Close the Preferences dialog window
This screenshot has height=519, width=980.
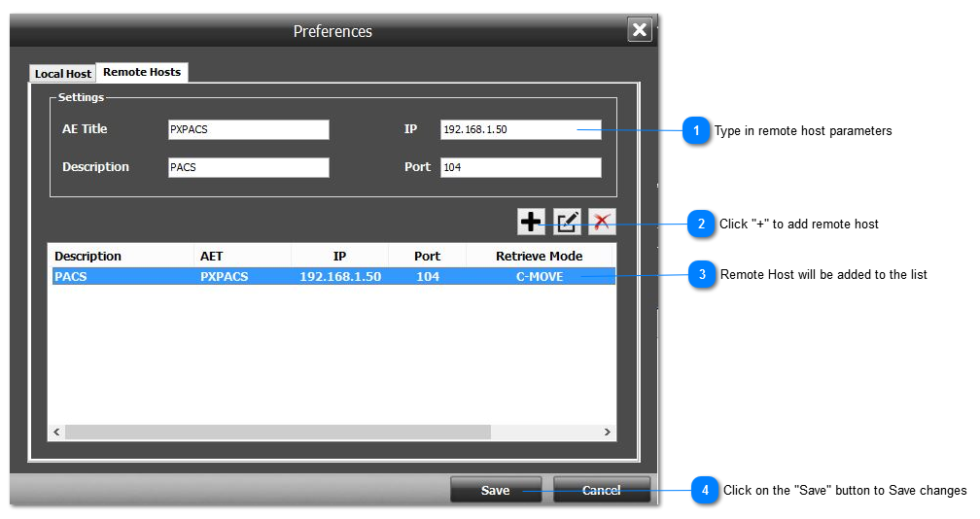639,30
